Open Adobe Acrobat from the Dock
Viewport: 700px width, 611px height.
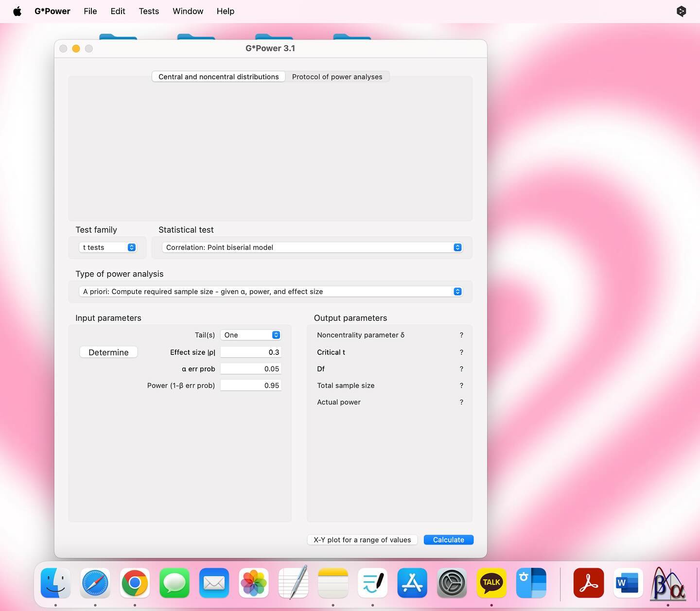589,583
